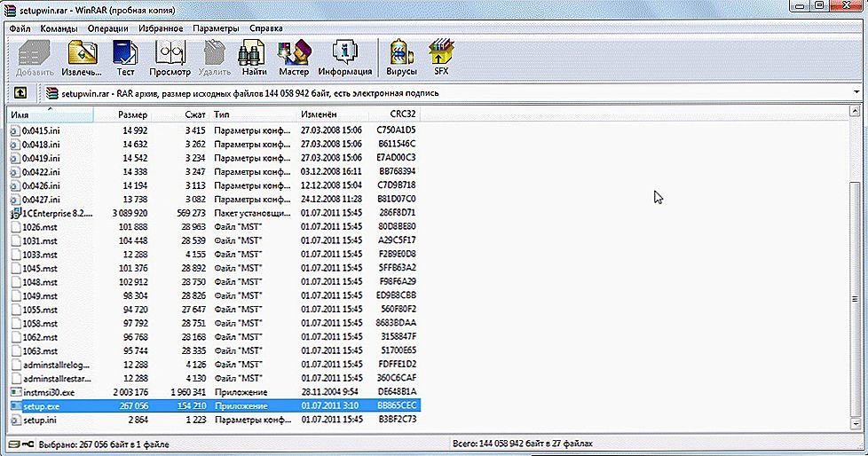
Task: Select file 0x0426.ini
Action: 41,186
